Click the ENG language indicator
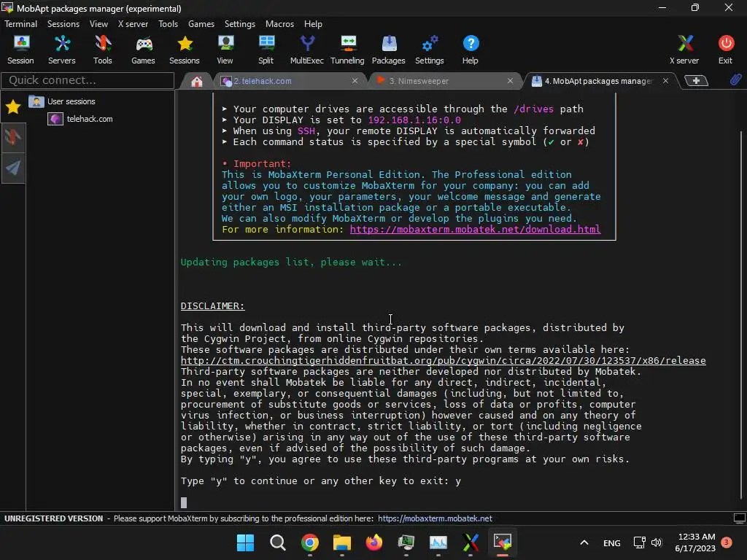The height and width of the screenshot is (560, 747). pyautogui.click(x=612, y=542)
